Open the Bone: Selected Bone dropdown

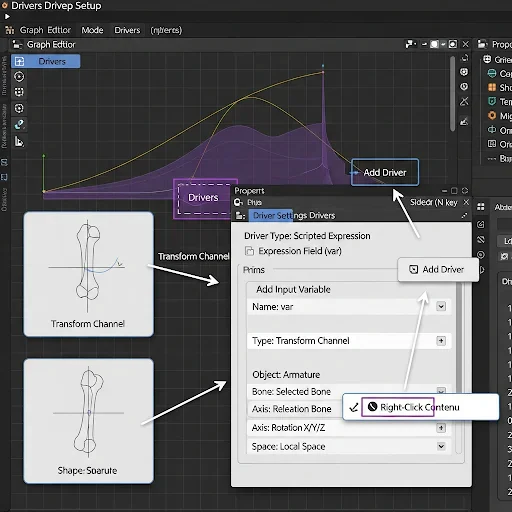click(441, 391)
